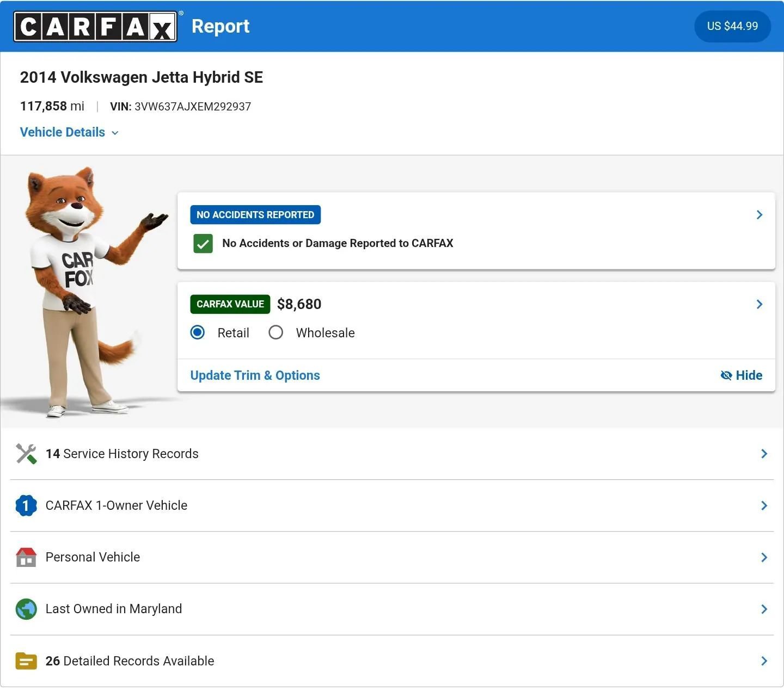Click the 117,858 mi mileage text

(x=52, y=106)
